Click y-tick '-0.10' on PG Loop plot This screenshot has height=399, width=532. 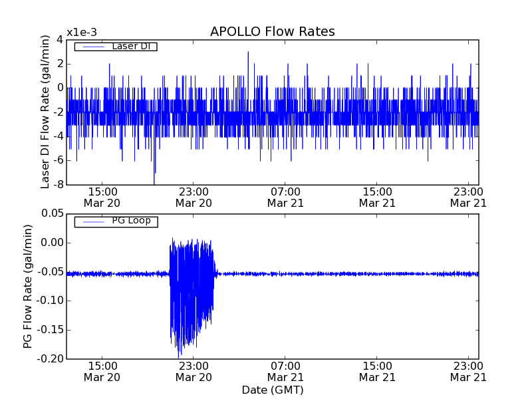pyautogui.click(x=51, y=301)
